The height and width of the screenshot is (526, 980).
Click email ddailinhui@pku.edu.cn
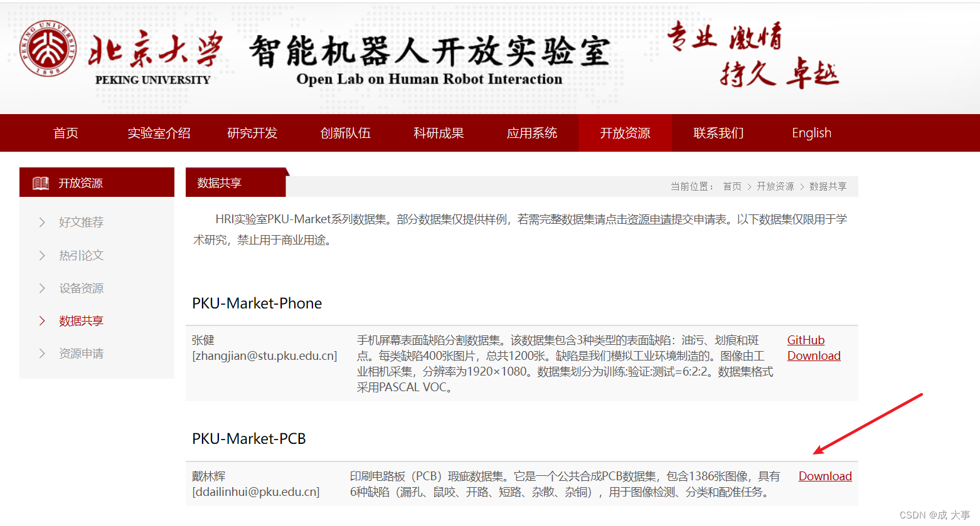point(255,492)
